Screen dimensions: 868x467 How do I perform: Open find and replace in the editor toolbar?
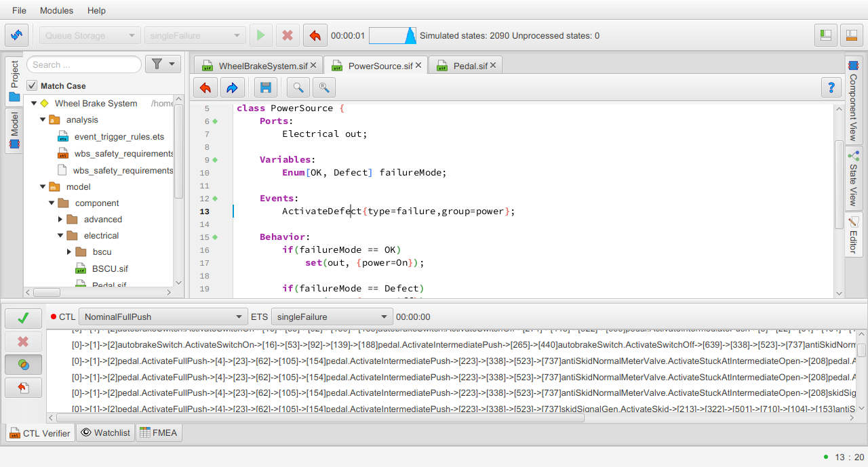[325, 87]
